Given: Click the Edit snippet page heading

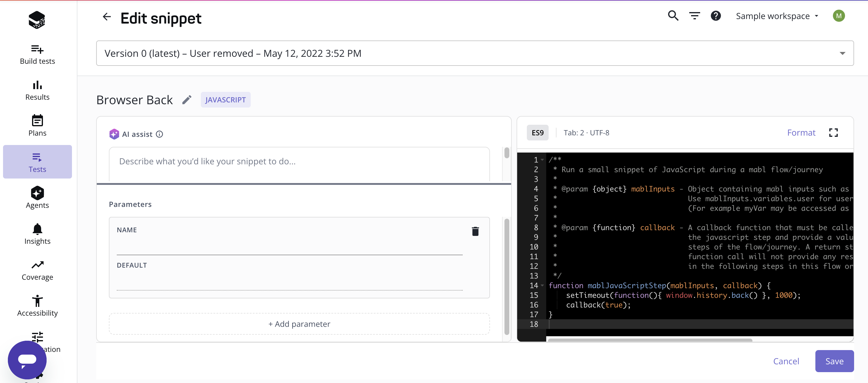Looking at the screenshot, I should pos(161,18).
